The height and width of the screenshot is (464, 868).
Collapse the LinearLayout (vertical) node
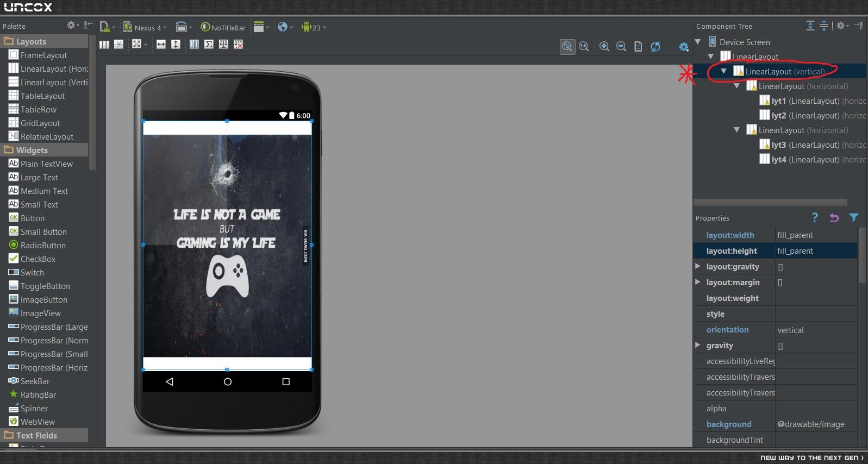pyautogui.click(x=724, y=71)
